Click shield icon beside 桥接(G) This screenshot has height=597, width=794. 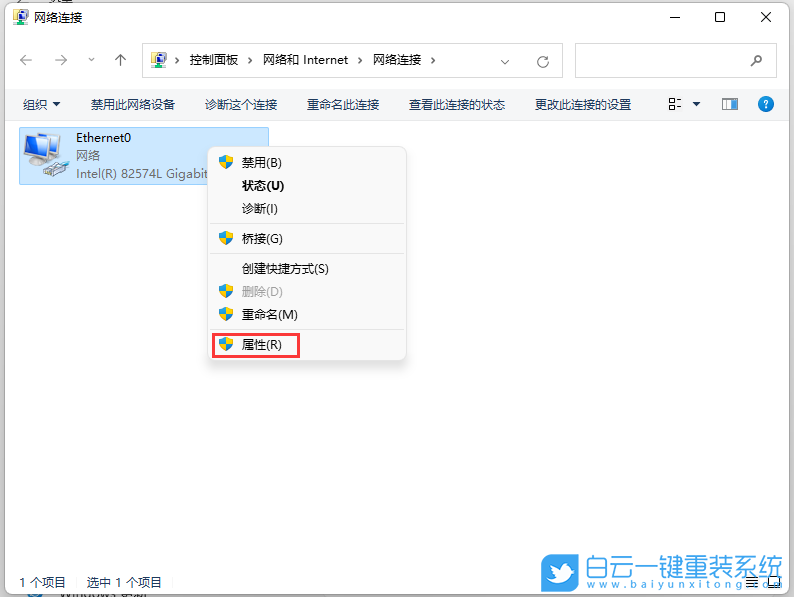(226, 238)
